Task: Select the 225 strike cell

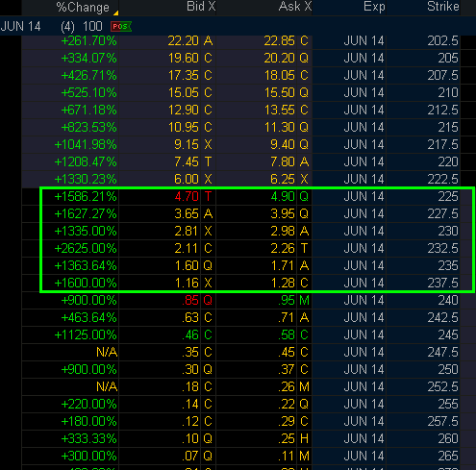Action: pos(448,196)
